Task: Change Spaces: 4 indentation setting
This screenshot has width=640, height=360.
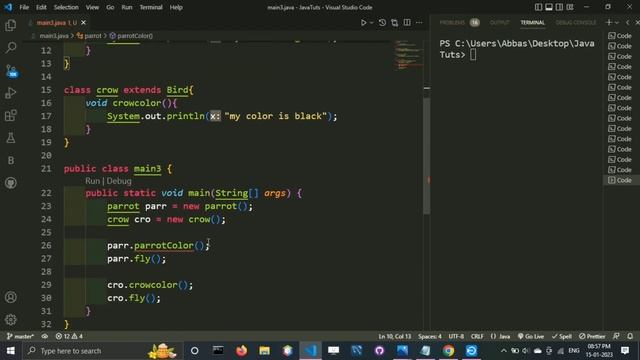Action: point(429,336)
